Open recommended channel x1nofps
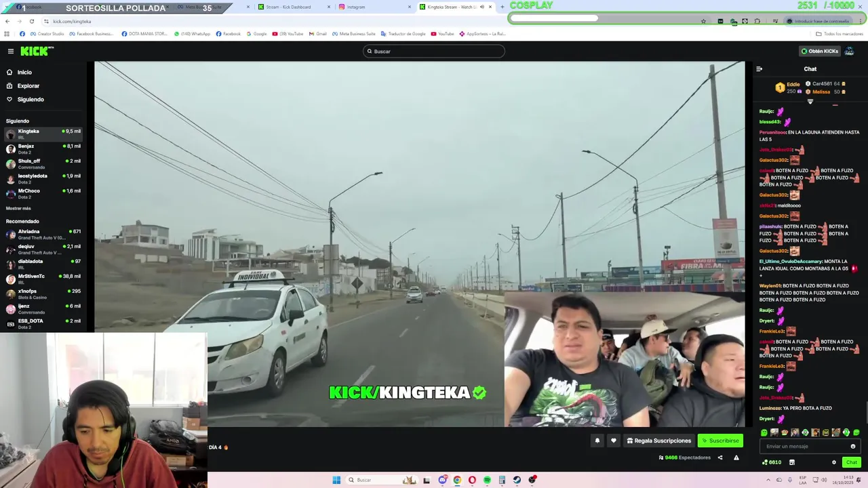 click(x=43, y=293)
